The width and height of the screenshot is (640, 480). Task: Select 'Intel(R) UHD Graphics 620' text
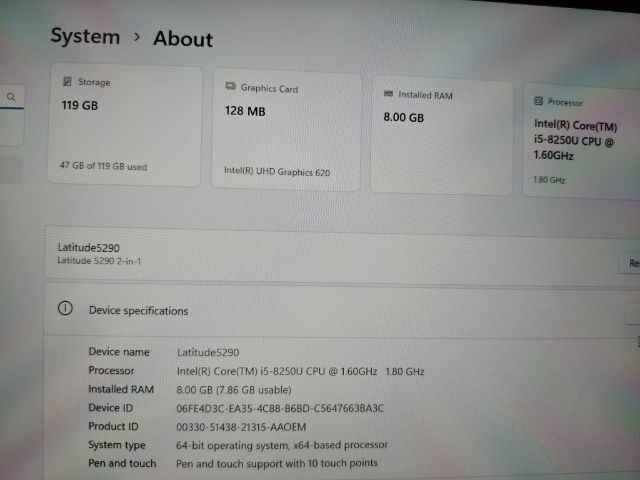277,171
